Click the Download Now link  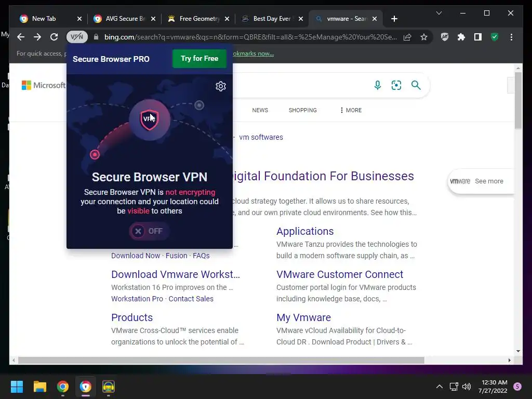coord(136,256)
